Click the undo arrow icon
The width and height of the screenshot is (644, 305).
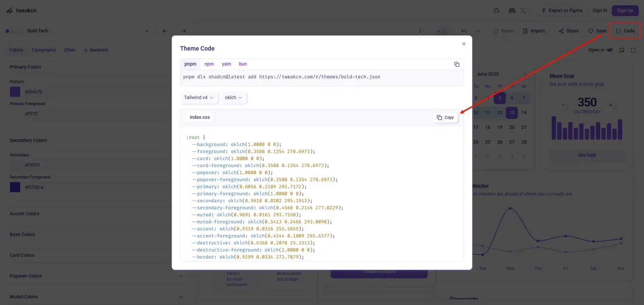click(464, 31)
